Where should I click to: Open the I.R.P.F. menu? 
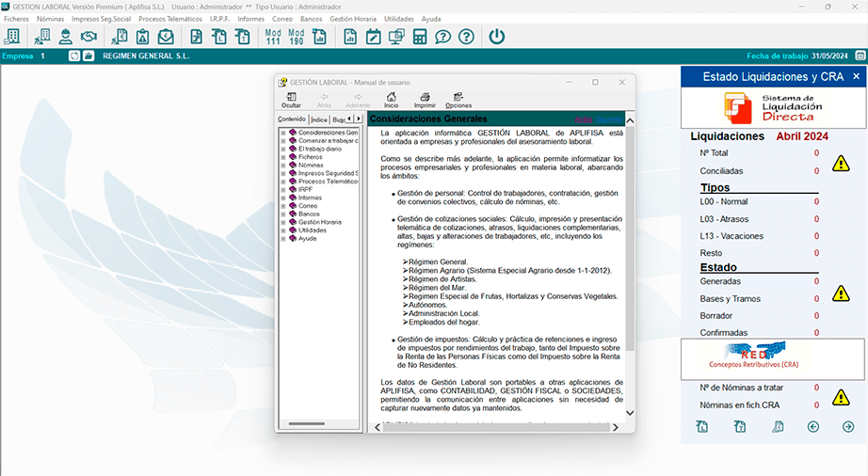click(219, 19)
